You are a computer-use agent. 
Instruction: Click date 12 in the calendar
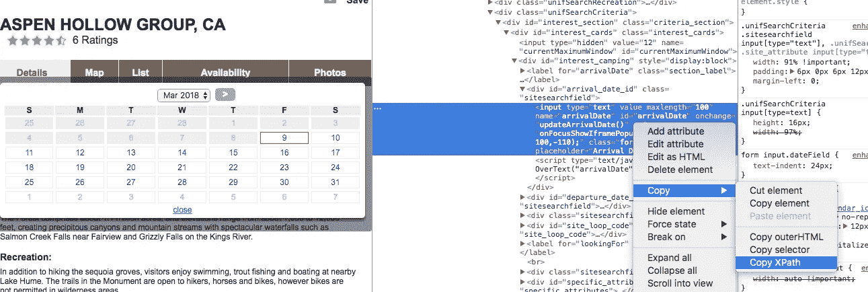point(80,153)
